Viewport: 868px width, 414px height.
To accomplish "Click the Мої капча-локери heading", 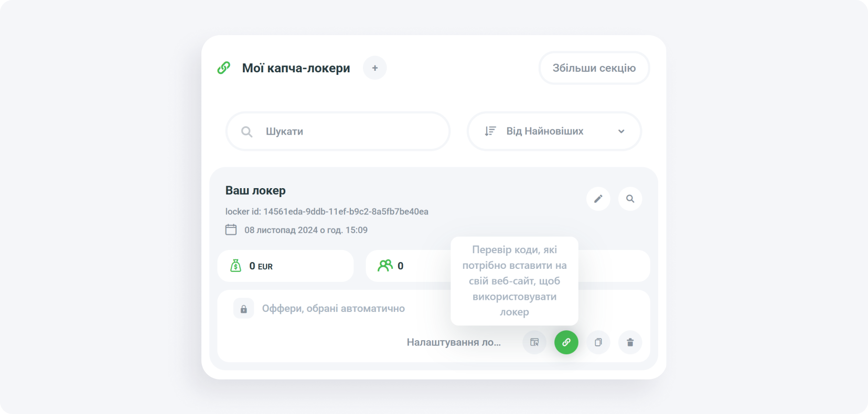I will (296, 68).
